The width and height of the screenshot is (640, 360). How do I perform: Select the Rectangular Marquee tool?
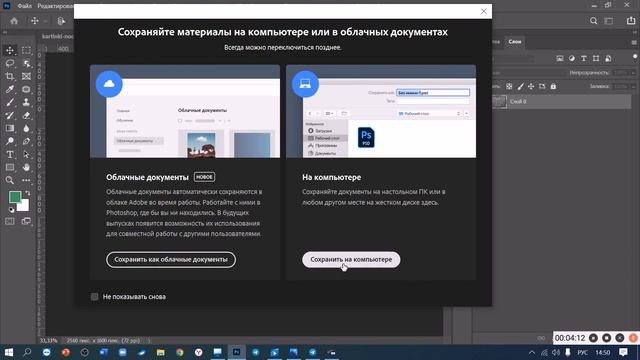pos(26,50)
